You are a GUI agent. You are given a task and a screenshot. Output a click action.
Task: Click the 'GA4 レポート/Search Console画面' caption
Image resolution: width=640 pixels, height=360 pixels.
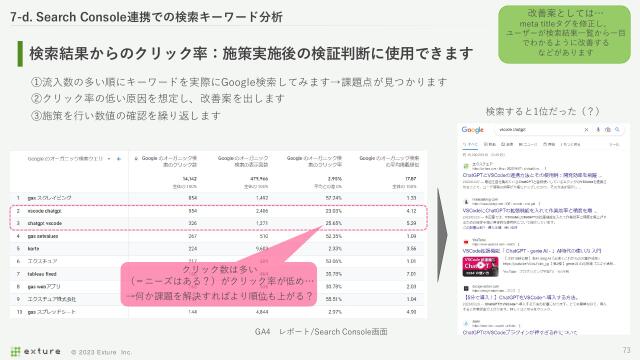(321, 332)
